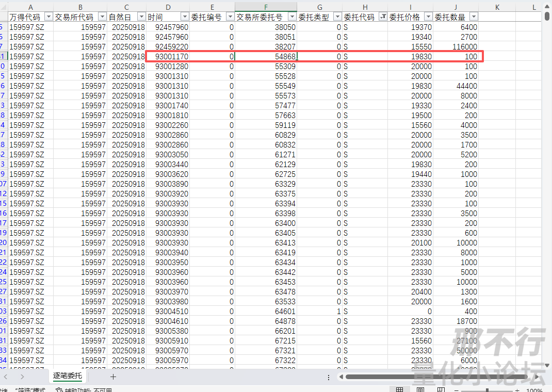Select cell with order number 63533
The image size is (552, 392).
pyautogui.click(x=266, y=302)
